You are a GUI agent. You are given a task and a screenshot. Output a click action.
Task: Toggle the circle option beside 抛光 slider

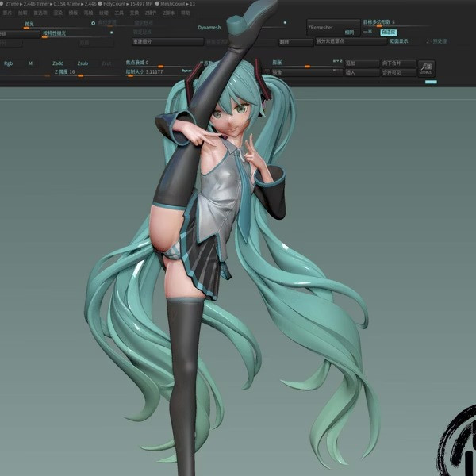click(x=93, y=23)
